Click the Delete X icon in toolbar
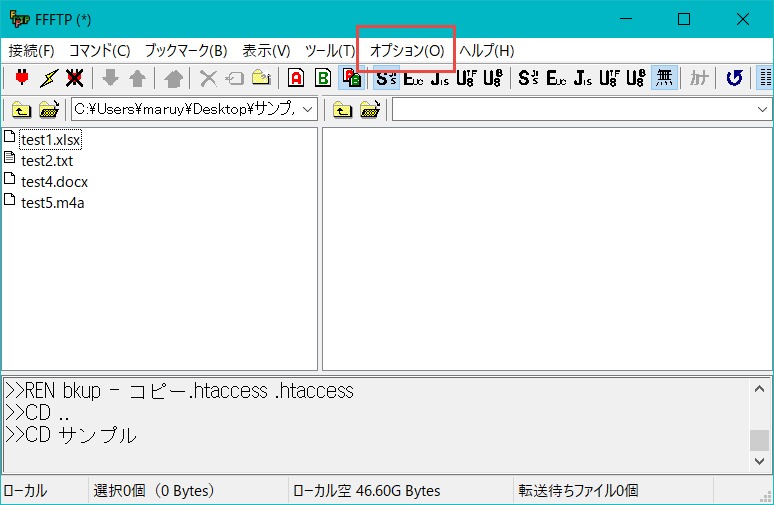The height and width of the screenshot is (505, 774). [208, 78]
